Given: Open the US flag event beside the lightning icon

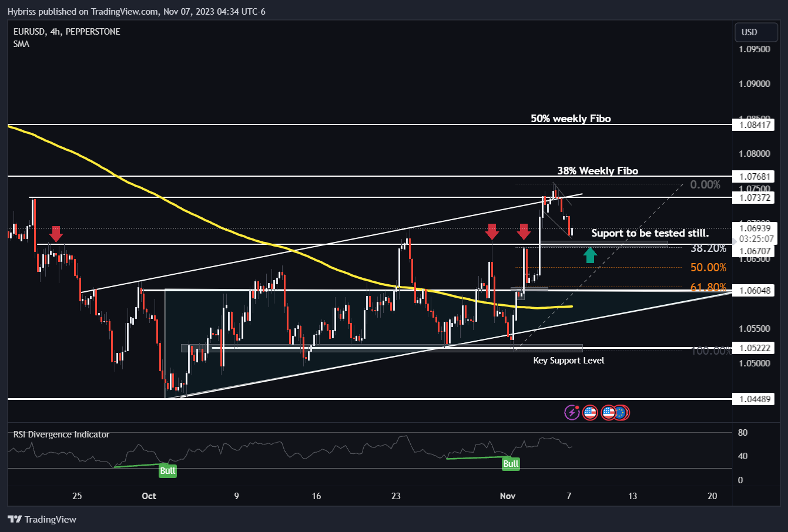Looking at the screenshot, I should [591, 413].
